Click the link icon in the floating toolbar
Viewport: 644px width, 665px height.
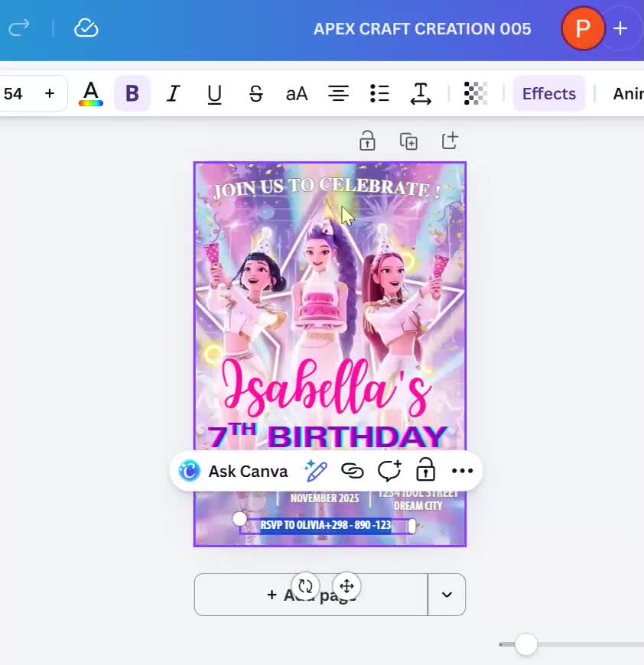353,470
